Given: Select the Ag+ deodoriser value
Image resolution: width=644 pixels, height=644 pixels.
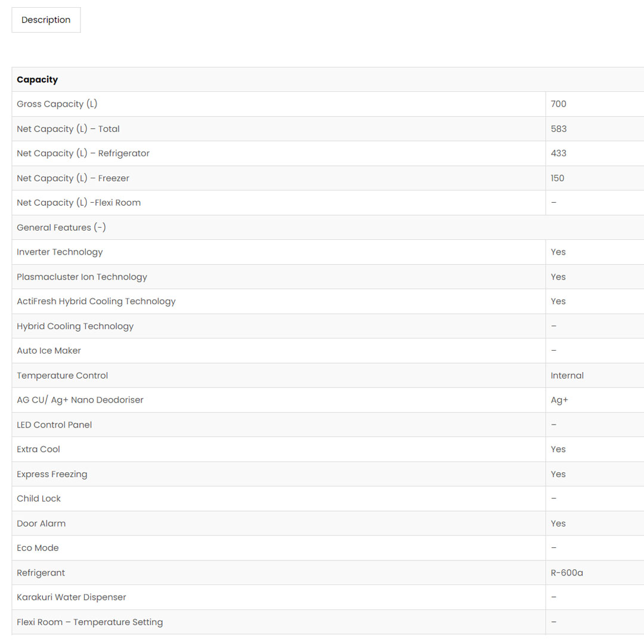Looking at the screenshot, I should coord(559,400).
